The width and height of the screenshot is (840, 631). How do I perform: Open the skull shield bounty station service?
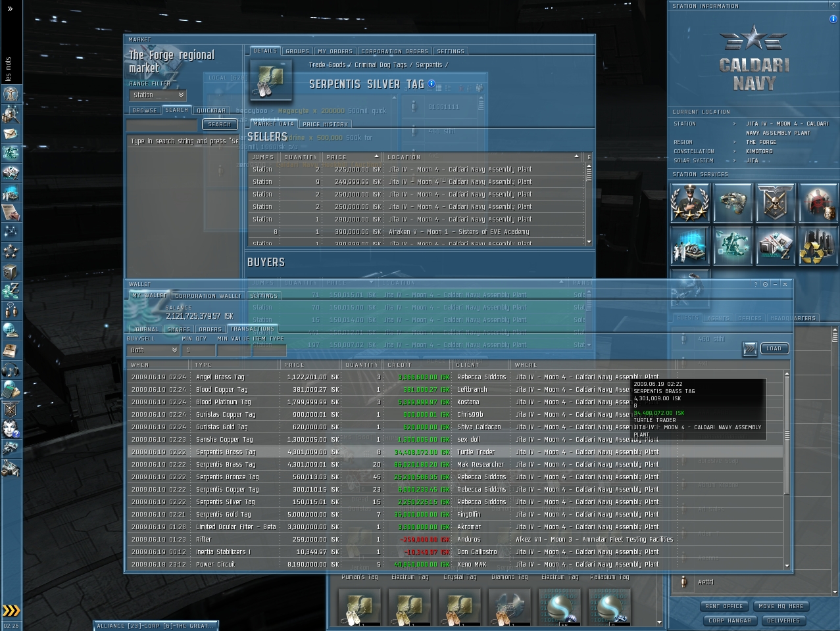click(776, 202)
